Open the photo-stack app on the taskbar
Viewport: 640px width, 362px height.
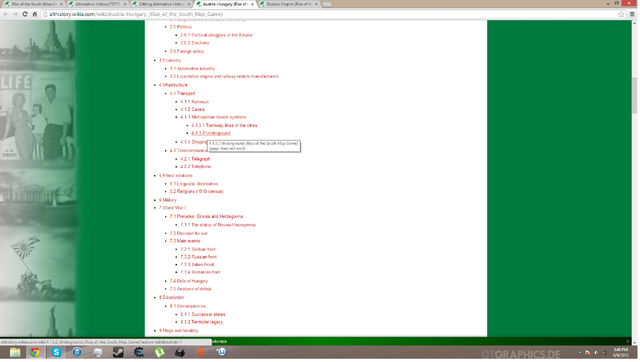pos(98,352)
